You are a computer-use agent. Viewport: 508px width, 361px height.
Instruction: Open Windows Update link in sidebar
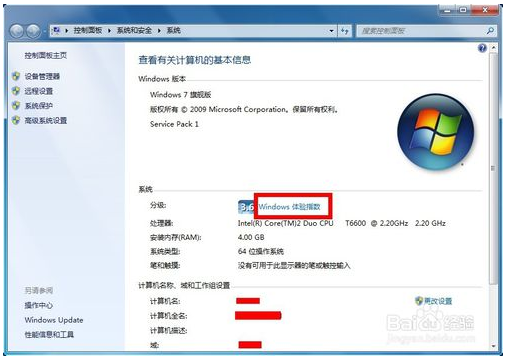tap(54, 320)
